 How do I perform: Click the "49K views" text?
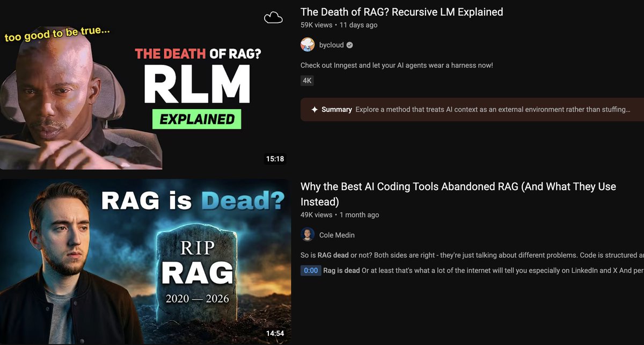317,214
